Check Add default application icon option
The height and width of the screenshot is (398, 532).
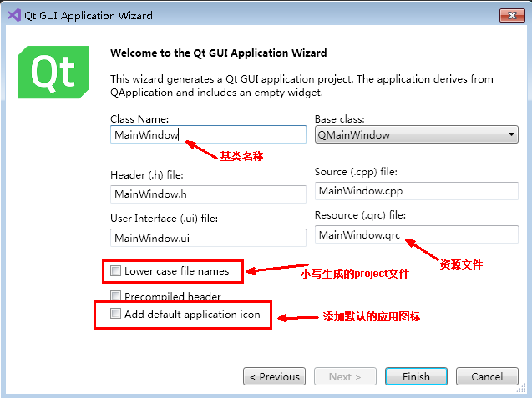point(115,314)
